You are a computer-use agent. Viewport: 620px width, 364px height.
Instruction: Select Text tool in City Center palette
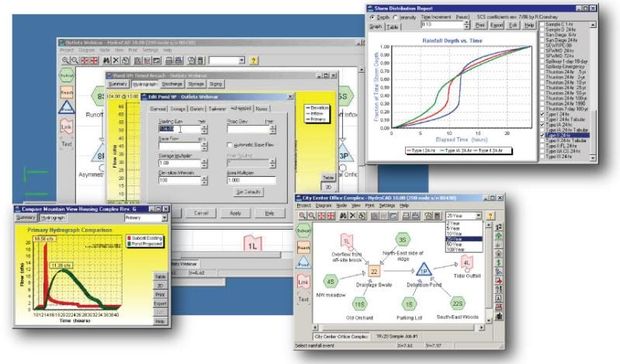click(303, 299)
